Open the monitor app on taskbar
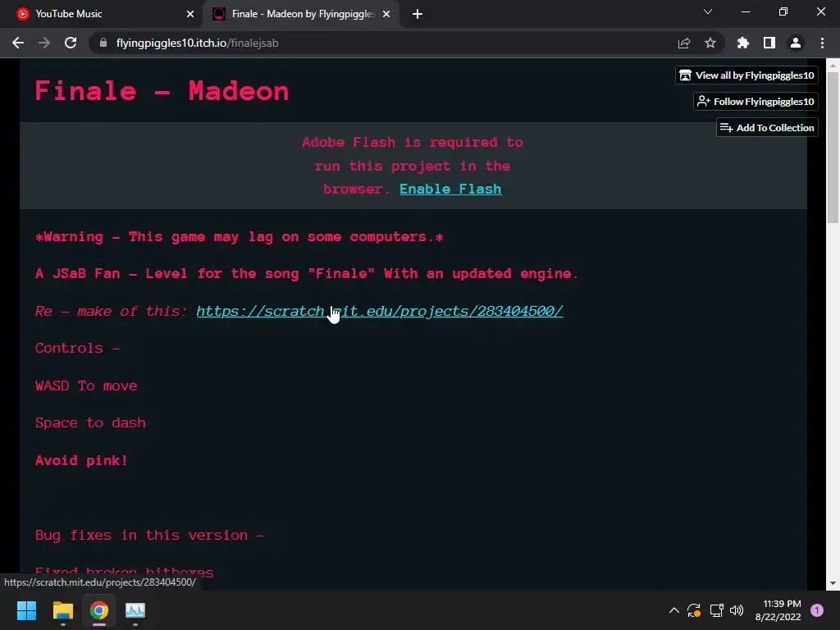Image resolution: width=840 pixels, height=630 pixels. coord(135,610)
